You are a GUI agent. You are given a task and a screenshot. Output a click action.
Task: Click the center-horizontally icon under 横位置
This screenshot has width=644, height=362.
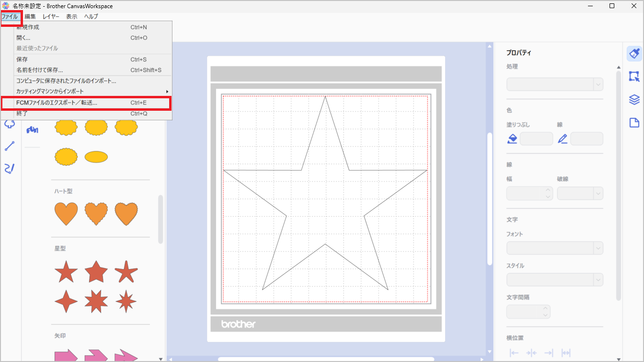pos(531,353)
